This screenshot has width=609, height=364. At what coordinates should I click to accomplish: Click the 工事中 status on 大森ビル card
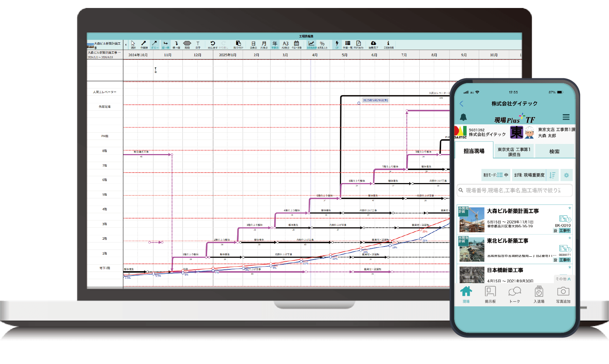pyautogui.click(x=565, y=231)
